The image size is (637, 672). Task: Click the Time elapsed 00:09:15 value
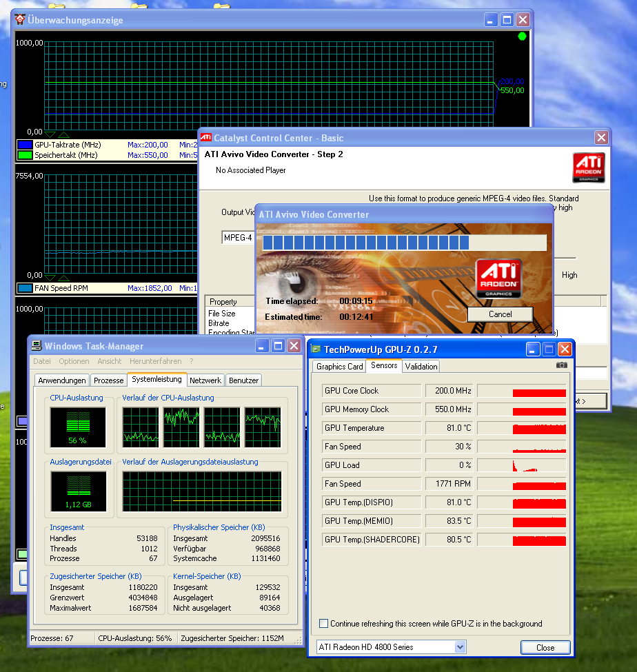356,301
